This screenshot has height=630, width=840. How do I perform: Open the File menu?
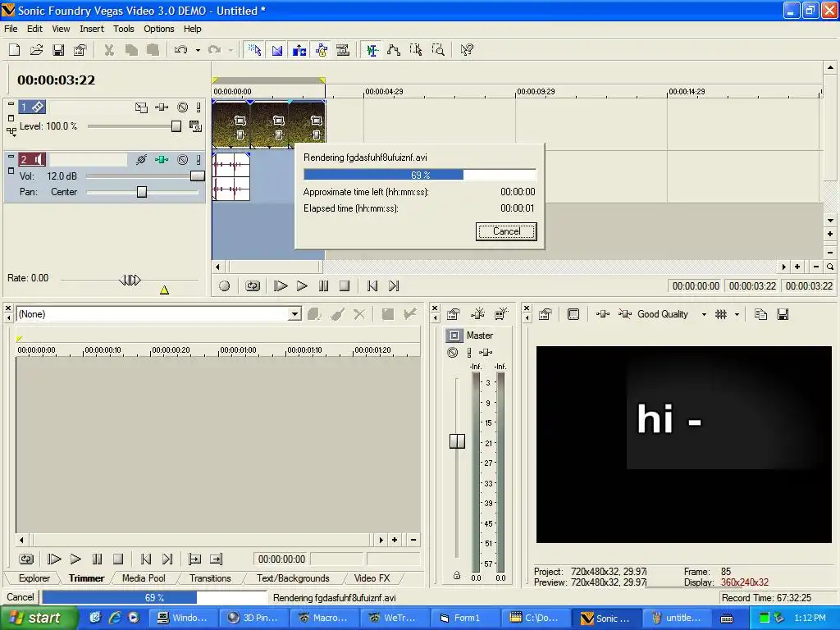coord(11,29)
